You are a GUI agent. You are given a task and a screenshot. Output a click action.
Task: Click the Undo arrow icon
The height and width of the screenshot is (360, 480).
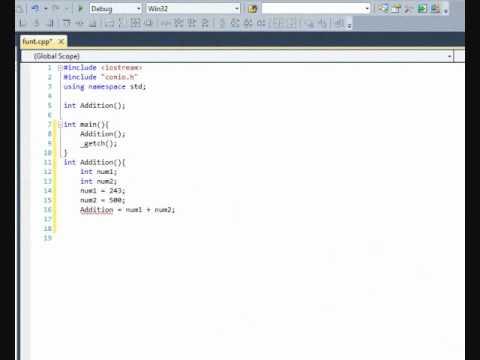35,8
